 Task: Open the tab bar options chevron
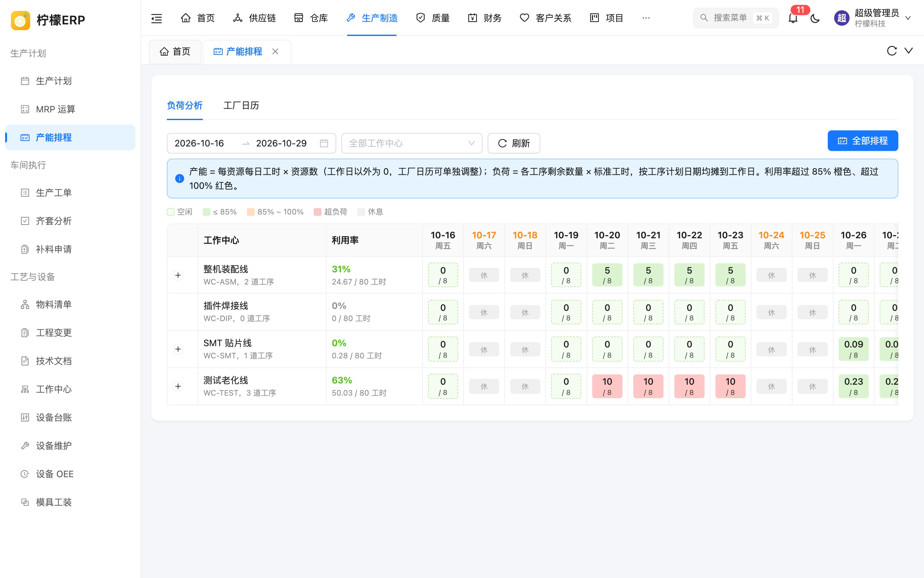(908, 51)
